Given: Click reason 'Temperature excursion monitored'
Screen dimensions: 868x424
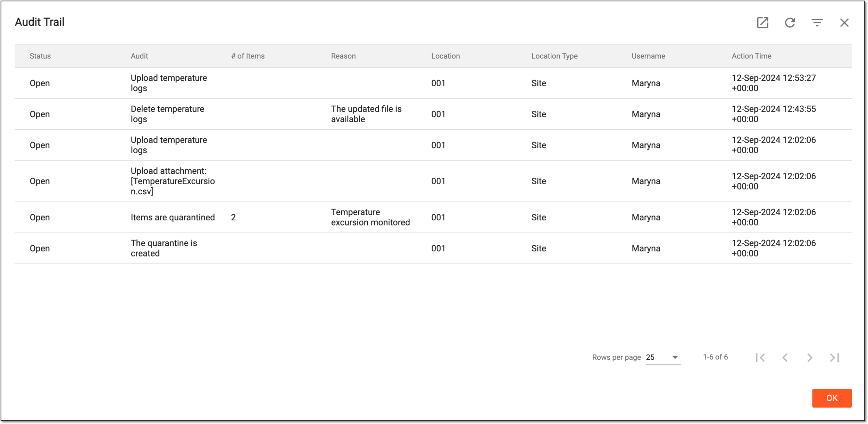Looking at the screenshot, I should point(370,217).
